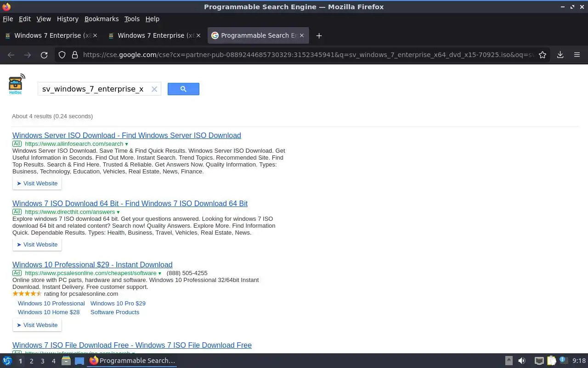Open the Windows 10 Pro $29 sitelink
The height and width of the screenshot is (368, 588).
[118, 303]
